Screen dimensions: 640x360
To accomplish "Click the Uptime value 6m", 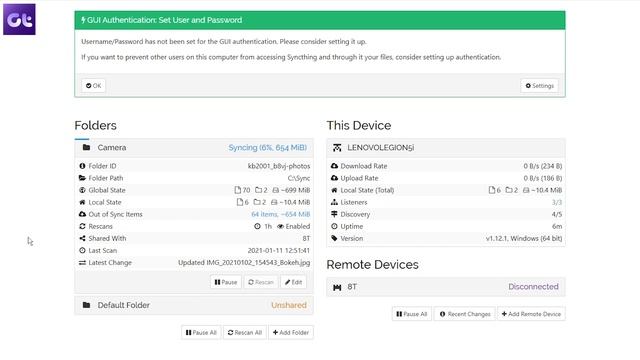I will click(557, 227).
